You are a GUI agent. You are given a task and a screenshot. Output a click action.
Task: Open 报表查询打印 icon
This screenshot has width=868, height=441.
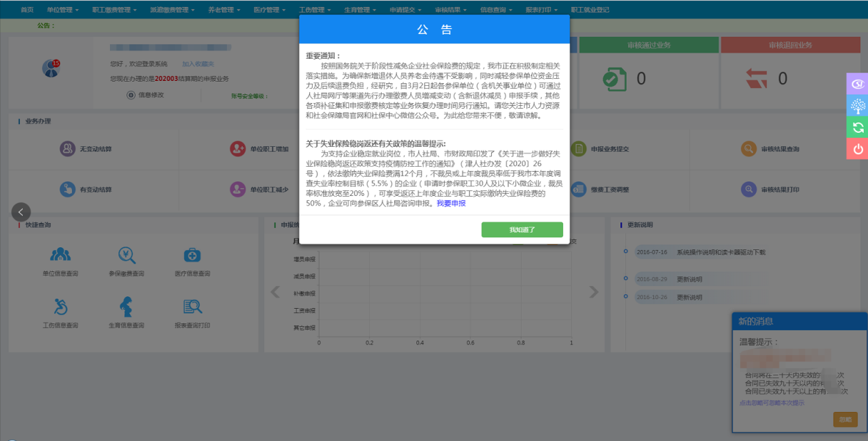[192, 306]
